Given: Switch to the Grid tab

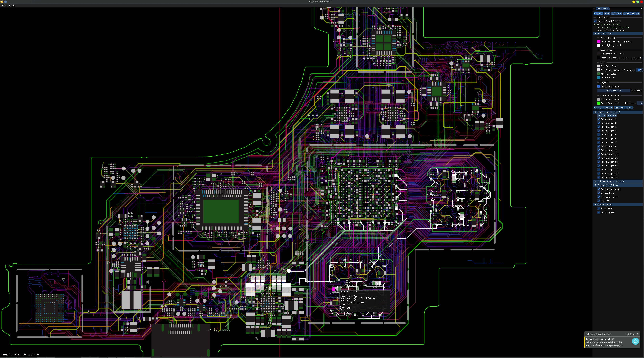Looking at the screenshot, I should pos(607,14).
